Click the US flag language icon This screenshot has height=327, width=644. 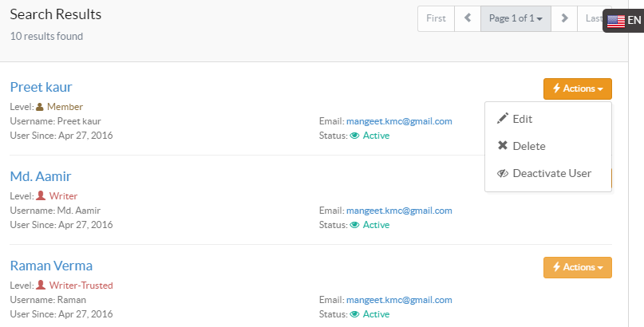[x=616, y=22]
